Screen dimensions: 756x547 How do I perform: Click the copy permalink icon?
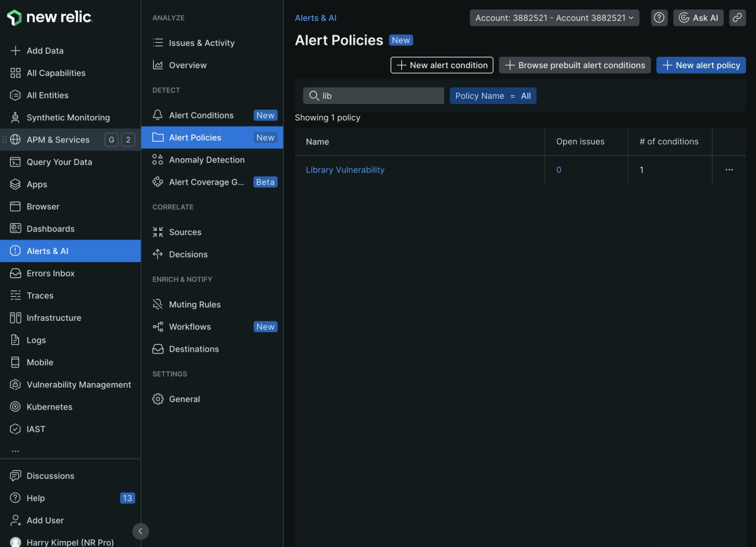point(737,18)
